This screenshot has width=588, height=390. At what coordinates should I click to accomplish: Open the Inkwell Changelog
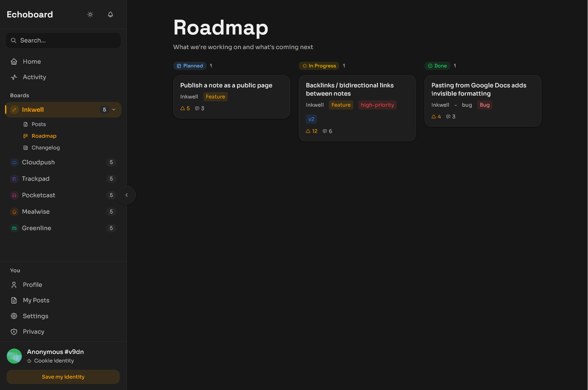[46, 148]
